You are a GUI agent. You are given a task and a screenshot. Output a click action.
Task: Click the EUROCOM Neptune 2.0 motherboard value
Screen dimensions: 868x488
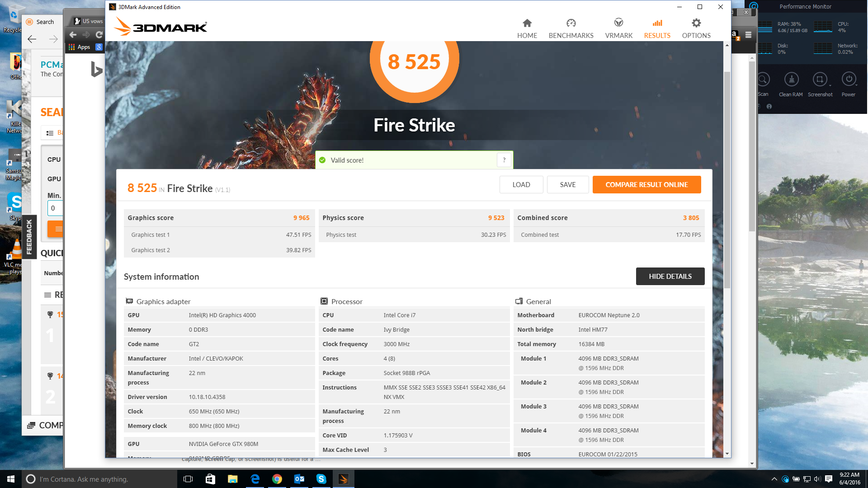pyautogui.click(x=609, y=315)
